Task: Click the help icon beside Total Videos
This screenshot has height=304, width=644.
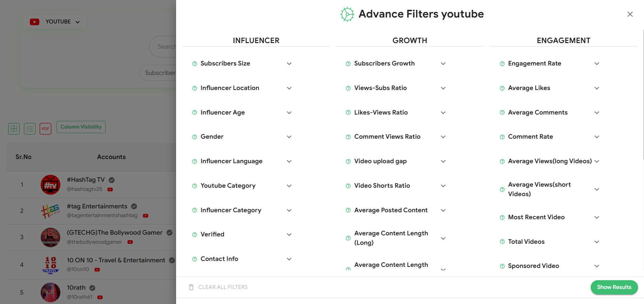Action: [502, 242]
